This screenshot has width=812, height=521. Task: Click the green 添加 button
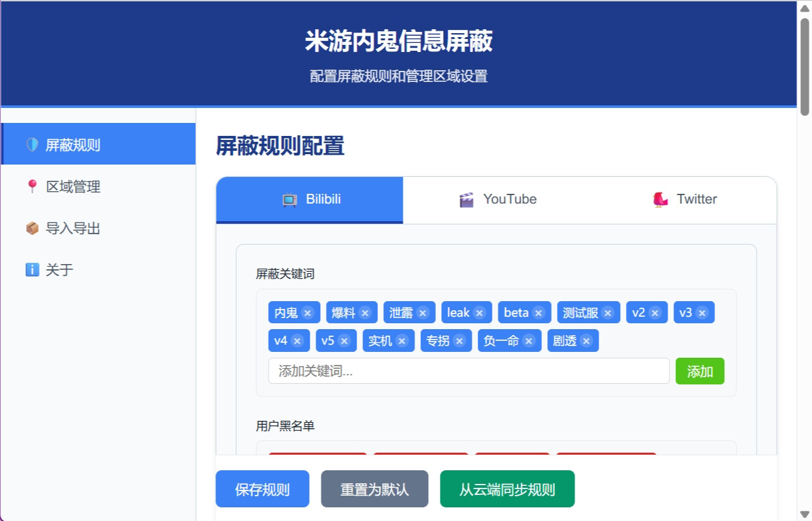(699, 371)
